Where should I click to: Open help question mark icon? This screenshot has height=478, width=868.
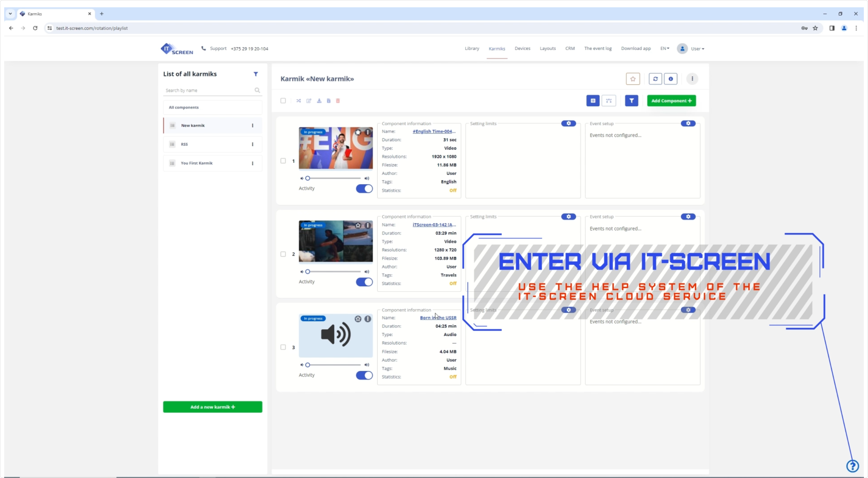point(852,466)
